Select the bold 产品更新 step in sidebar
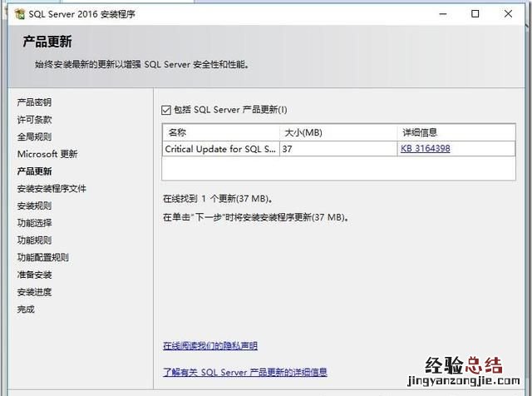The width and height of the screenshot is (532, 396). pos(34,171)
